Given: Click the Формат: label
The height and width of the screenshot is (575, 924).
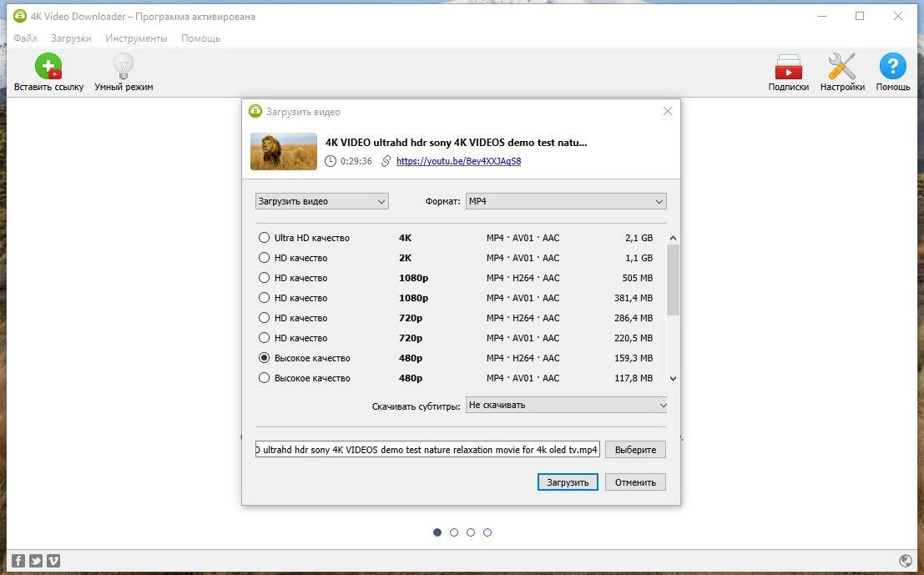Looking at the screenshot, I should tap(442, 201).
